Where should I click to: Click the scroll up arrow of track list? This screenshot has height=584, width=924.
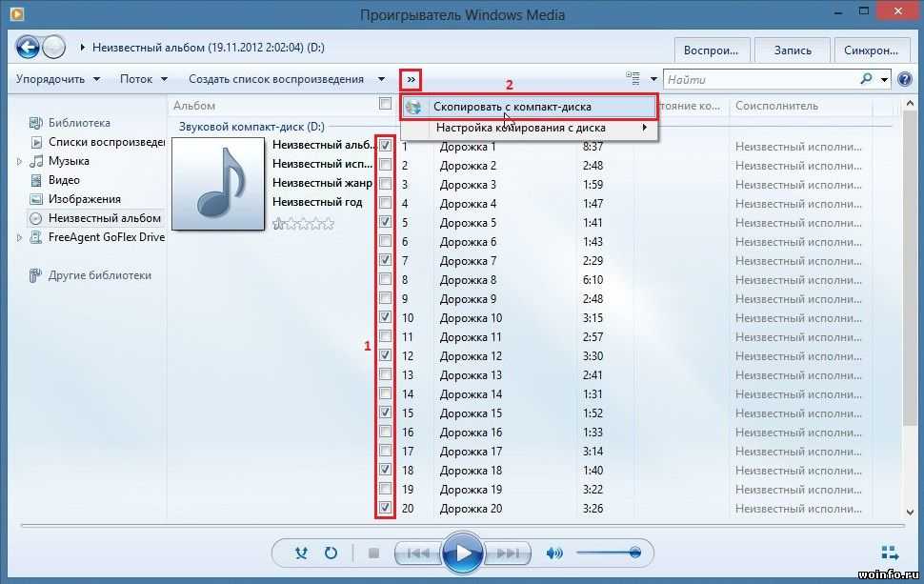pos(910,103)
